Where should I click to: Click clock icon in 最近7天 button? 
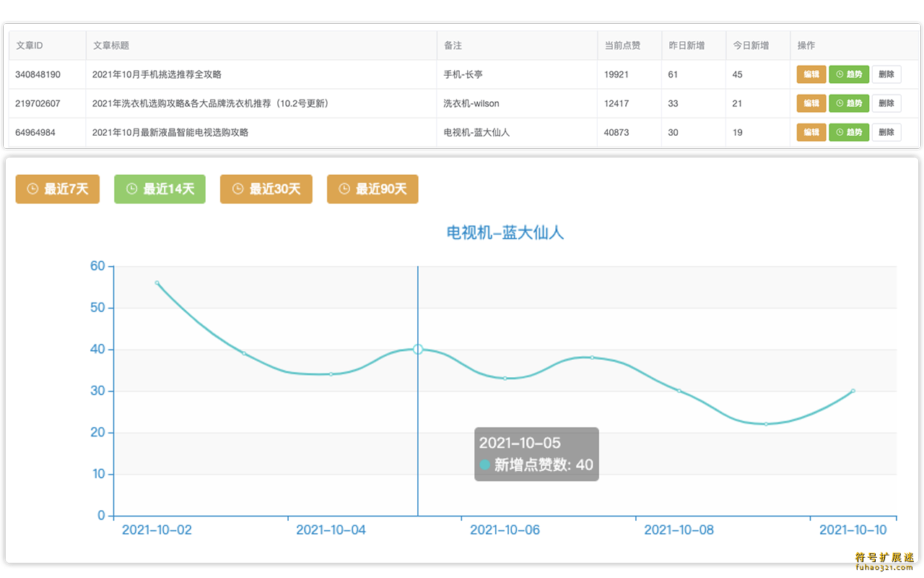pos(32,189)
